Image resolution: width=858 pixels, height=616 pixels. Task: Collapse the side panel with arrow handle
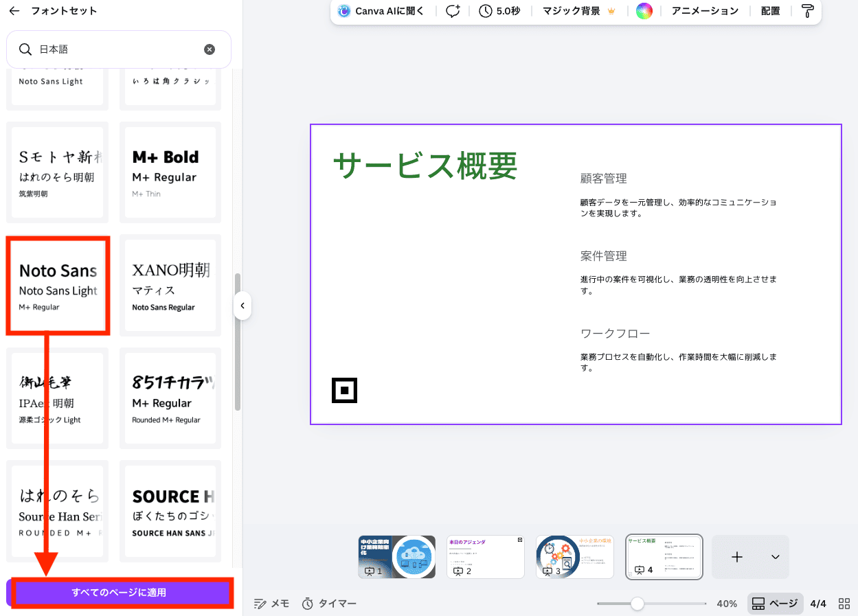click(x=242, y=306)
